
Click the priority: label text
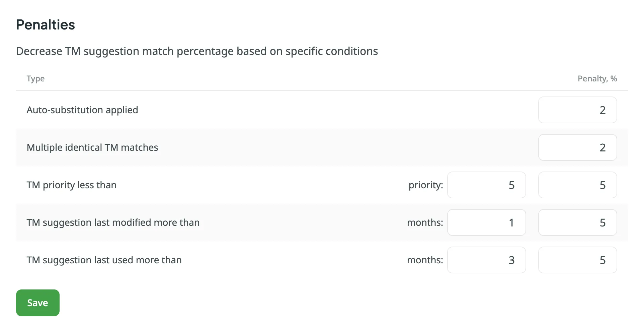tap(426, 185)
